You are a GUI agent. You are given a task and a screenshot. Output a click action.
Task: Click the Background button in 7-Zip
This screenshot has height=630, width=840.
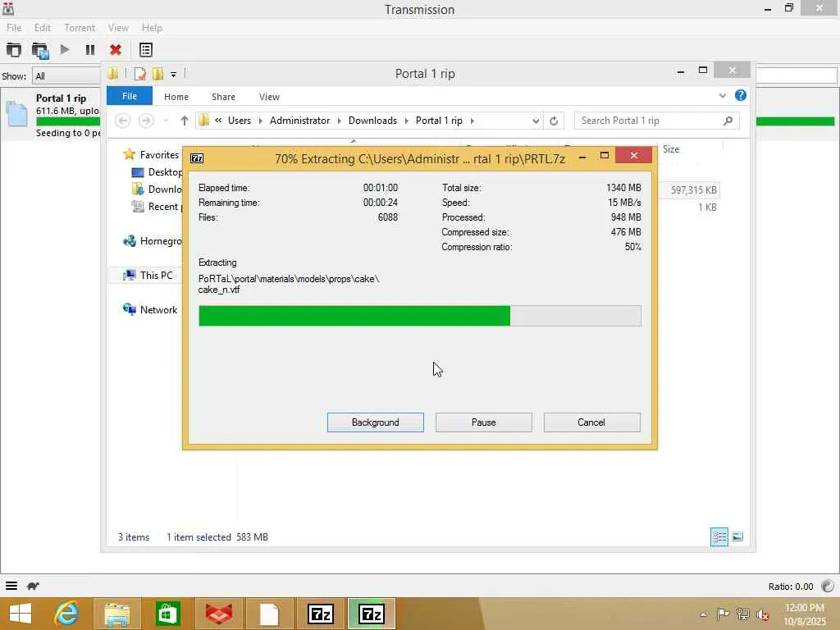(376, 422)
